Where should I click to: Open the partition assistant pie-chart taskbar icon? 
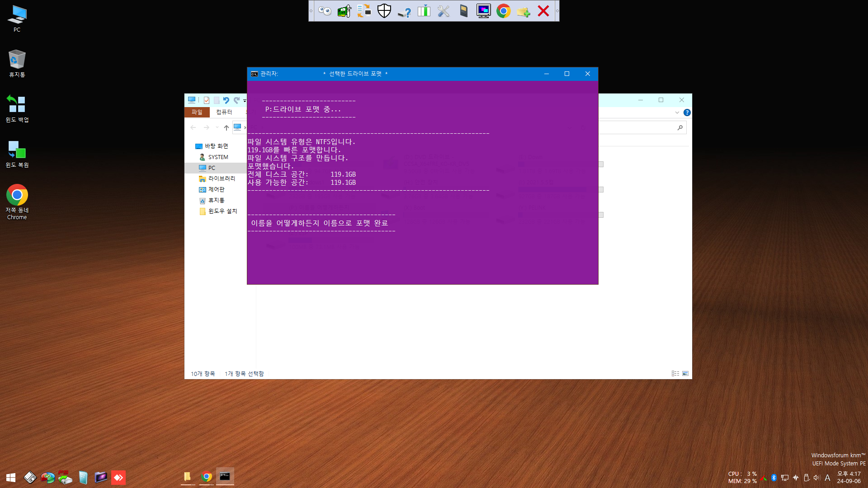pyautogui.click(x=47, y=478)
